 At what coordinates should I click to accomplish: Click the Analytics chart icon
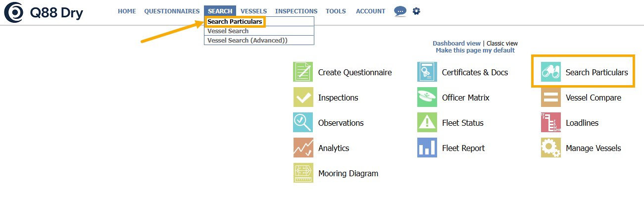click(303, 148)
